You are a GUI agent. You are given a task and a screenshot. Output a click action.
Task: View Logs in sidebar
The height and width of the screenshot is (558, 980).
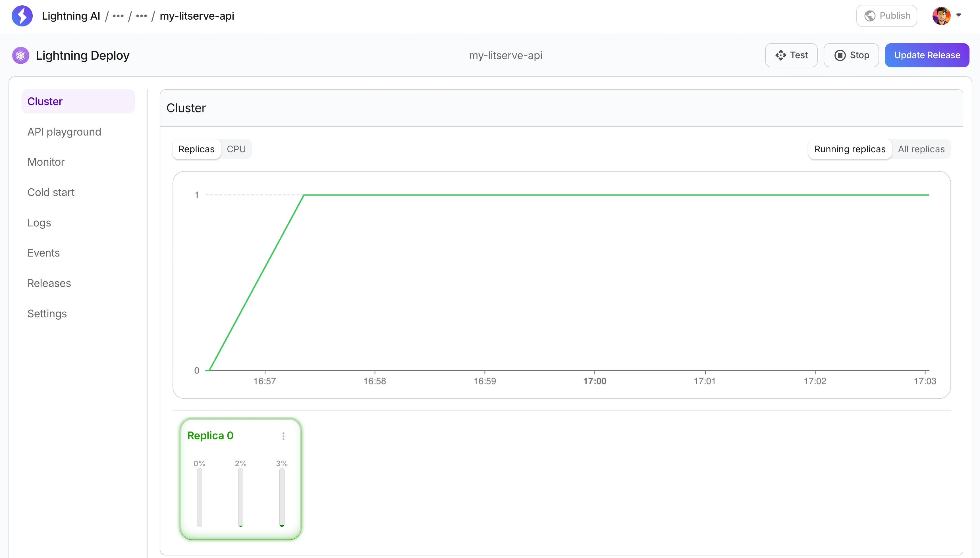coord(39,223)
